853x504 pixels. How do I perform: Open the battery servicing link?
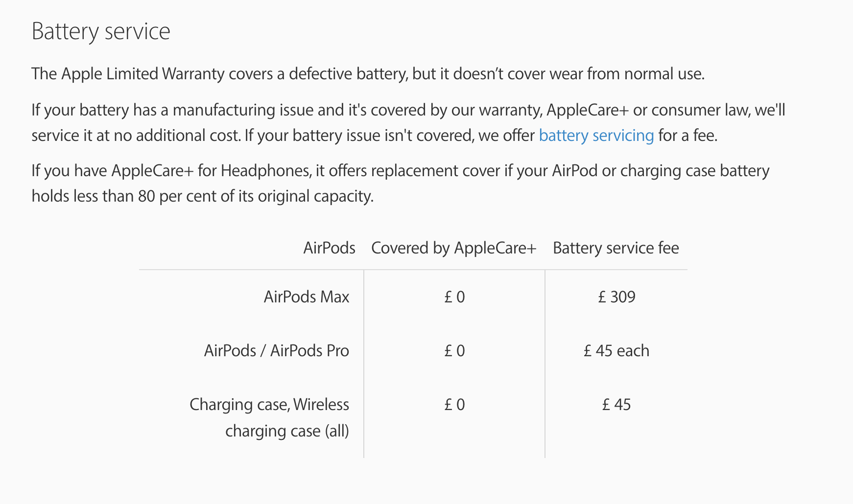[x=596, y=136]
